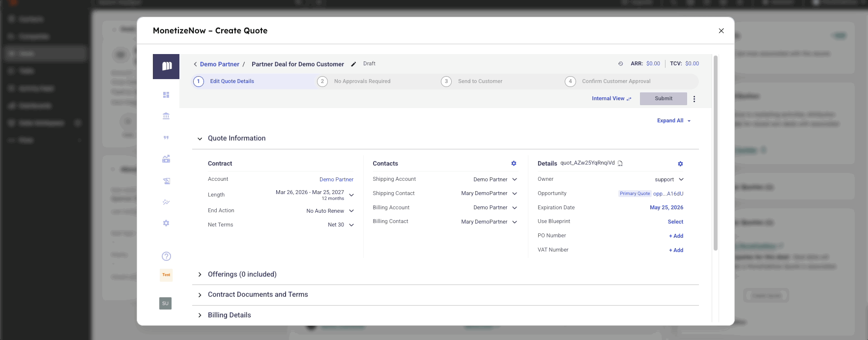The image size is (868, 340).
Task: Click the Submit button
Action: [x=663, y=99]
